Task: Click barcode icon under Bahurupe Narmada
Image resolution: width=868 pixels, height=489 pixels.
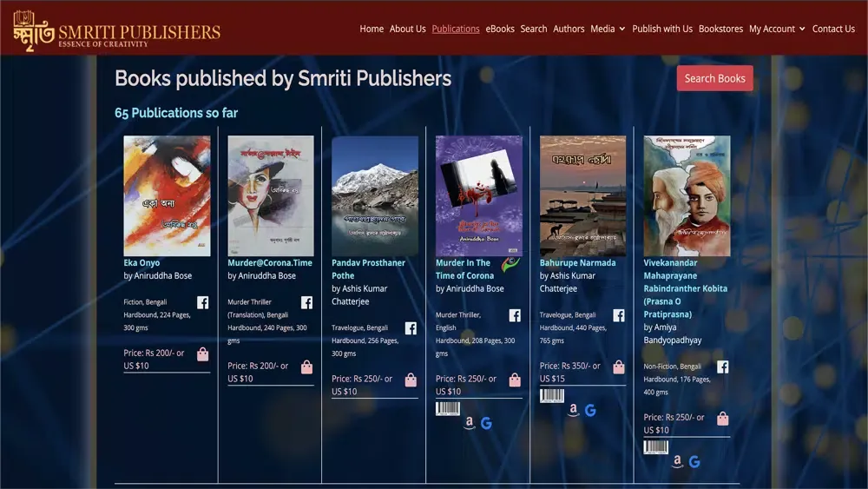Action: [x=552, y=396]
